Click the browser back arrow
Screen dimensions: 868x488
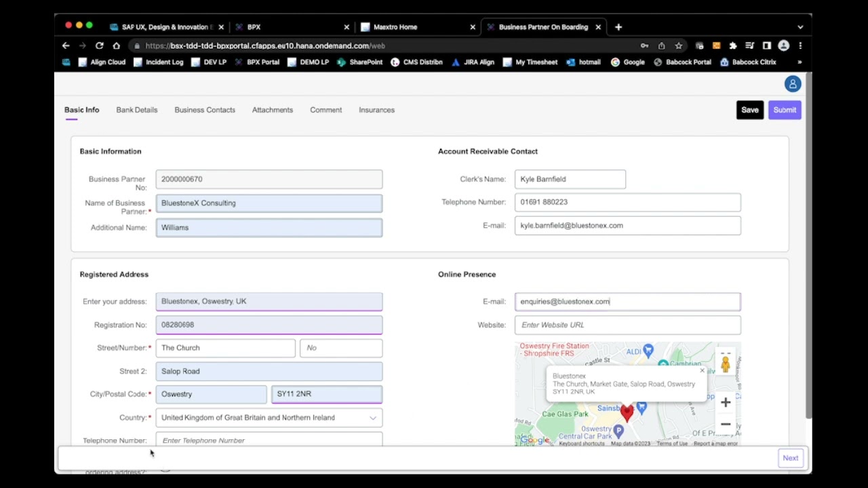tap(66, 45)
